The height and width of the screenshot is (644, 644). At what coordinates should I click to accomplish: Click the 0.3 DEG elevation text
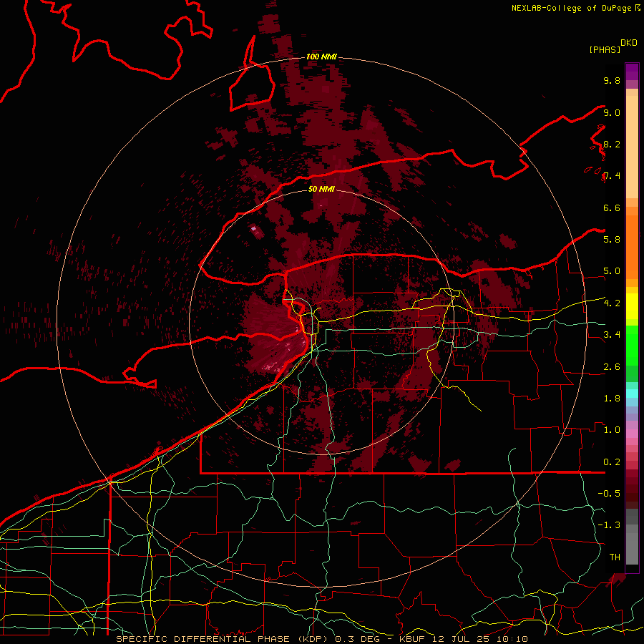click(x=356, y=639)
